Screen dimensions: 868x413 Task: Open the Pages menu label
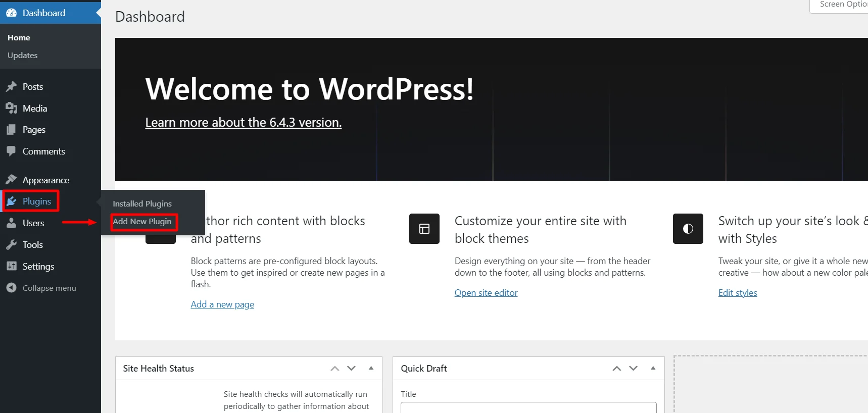coord(34,130)
